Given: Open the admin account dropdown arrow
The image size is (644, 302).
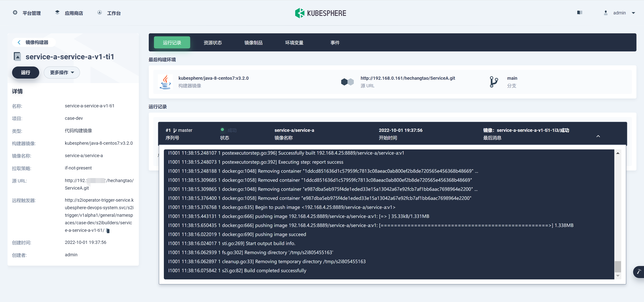Looking at the screenshot, I should coord(633,13).
